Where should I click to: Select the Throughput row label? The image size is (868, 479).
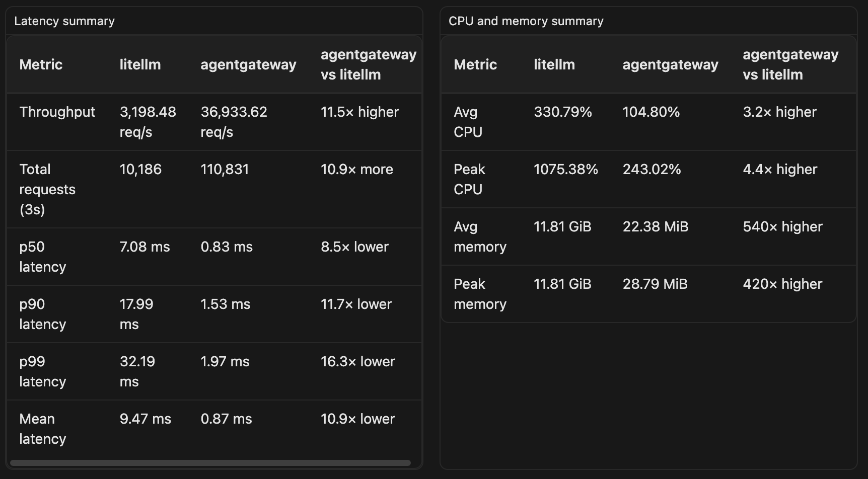57,112
